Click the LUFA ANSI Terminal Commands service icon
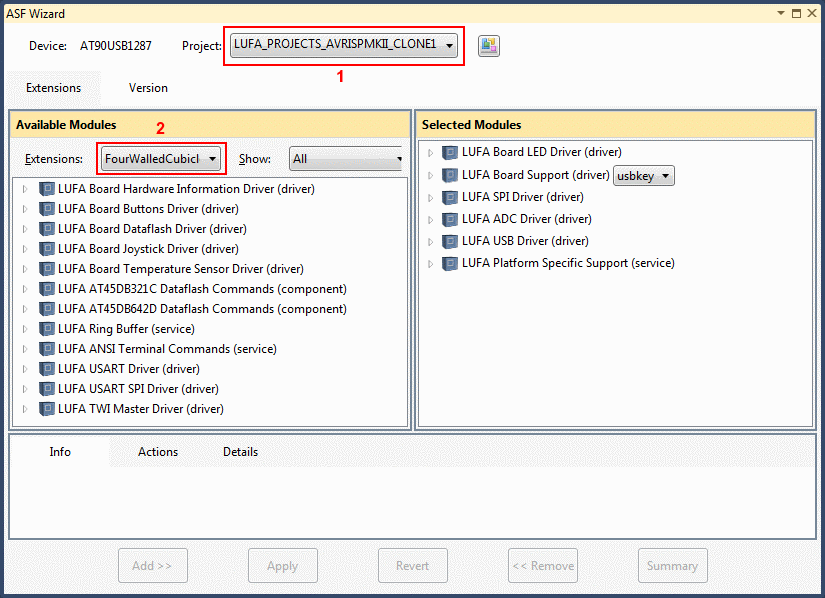 click(x=45, y=348)
